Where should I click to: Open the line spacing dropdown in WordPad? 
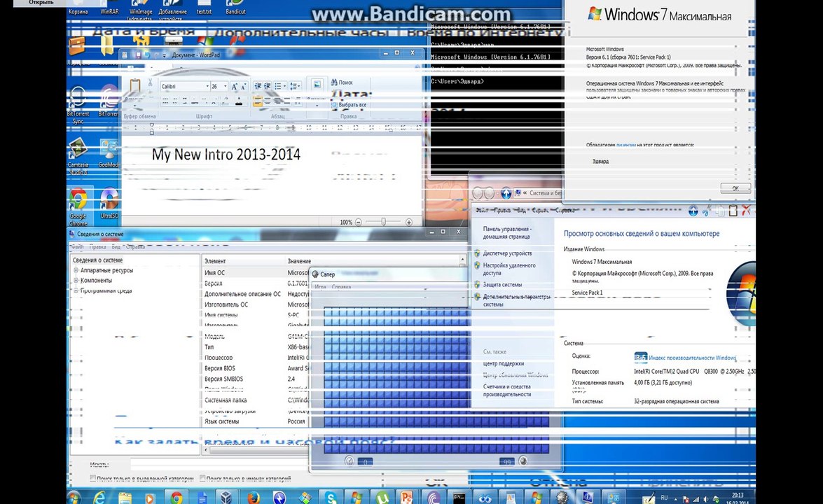coord(298,86)
